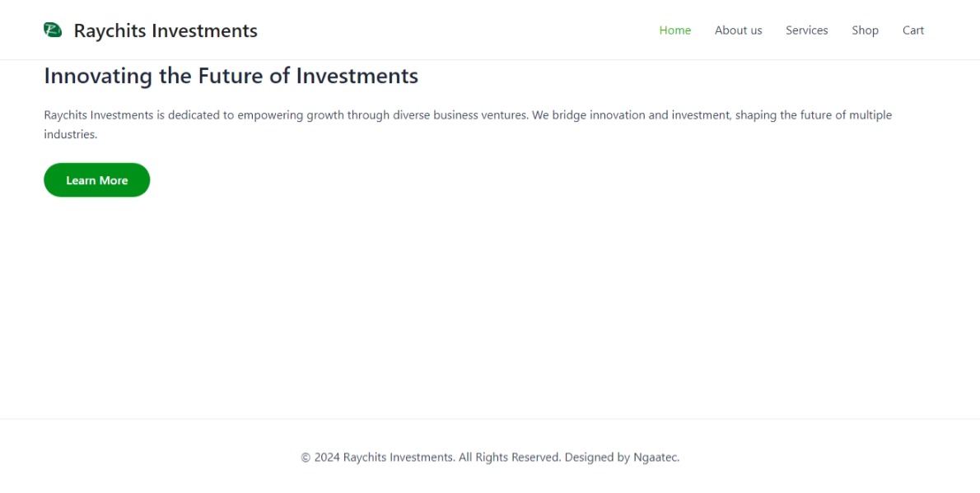This screenshot has height=493, width=980.
Task: Click the Raychits Investments site title
Action: pos(166,30)
